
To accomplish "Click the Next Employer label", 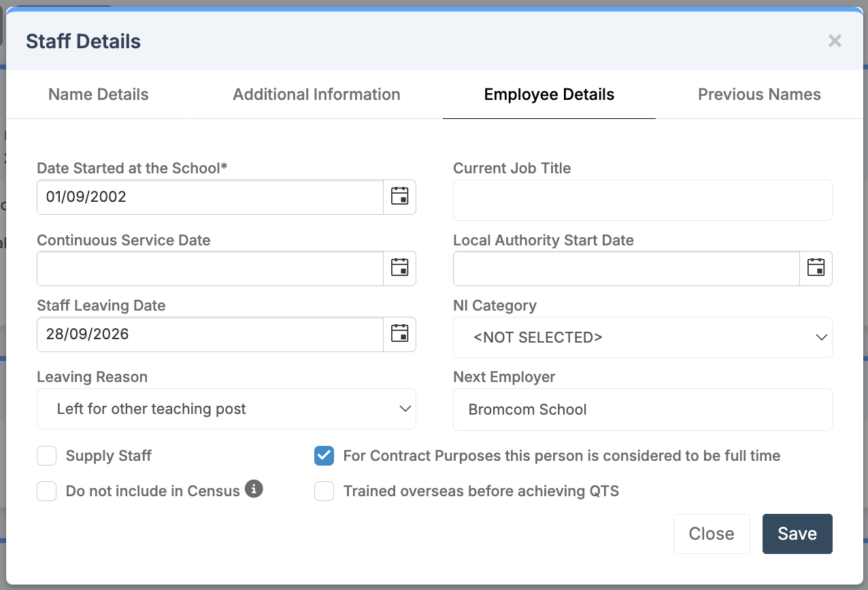I will point(504,377).
